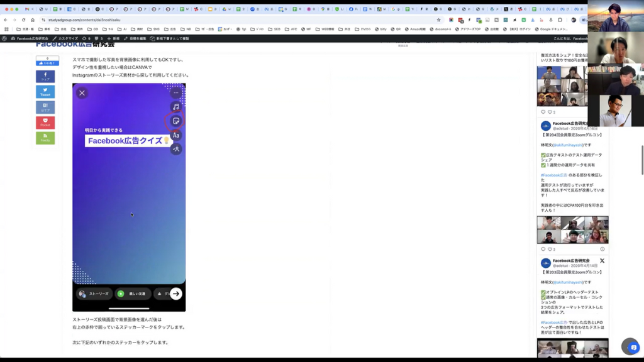644x362 pixels.
Task: Open comments count in WordPress admin bar
Action: point(99,38)
